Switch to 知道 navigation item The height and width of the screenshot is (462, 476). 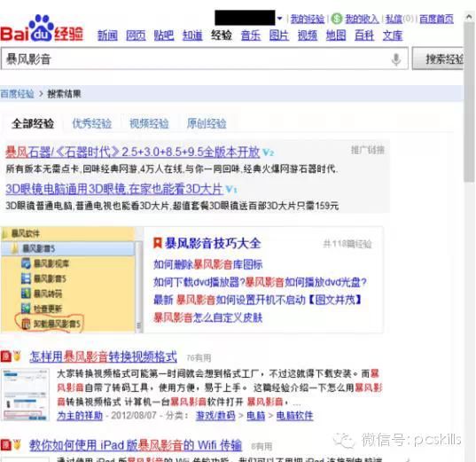point(192,35)
